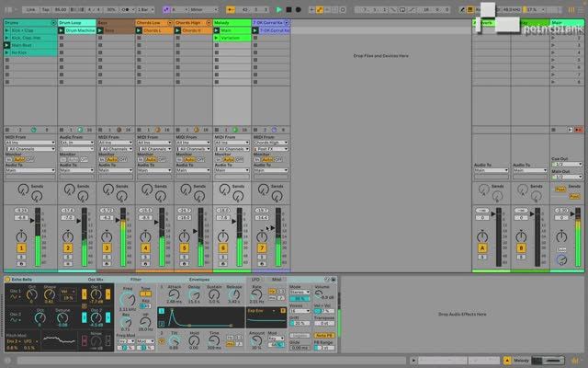Switch to the Mod tab
Viewport: 588px width, 368px height.
click(x=277, y=280)
